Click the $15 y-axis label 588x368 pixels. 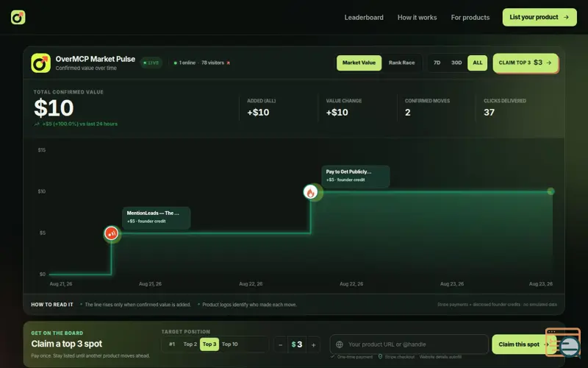[x=42, y=150]
